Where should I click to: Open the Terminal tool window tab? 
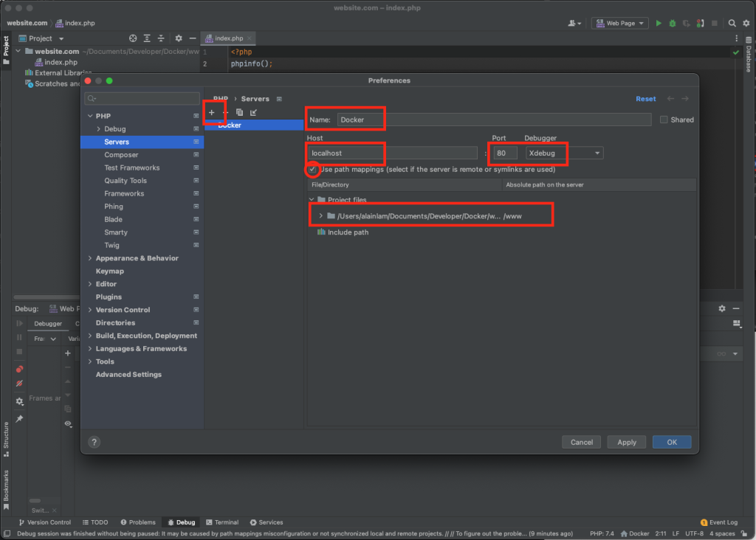[x=222, y=522]
